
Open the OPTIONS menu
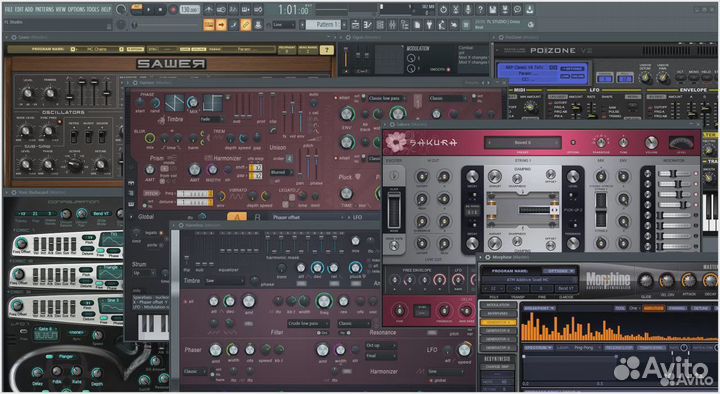pos(76,10)
